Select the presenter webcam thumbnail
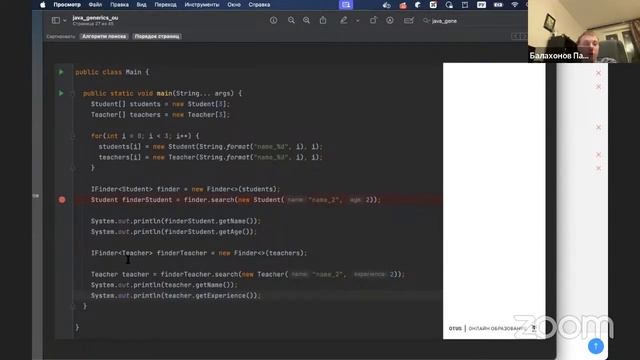Screen dimensions: 640x360 click(584, 31)
